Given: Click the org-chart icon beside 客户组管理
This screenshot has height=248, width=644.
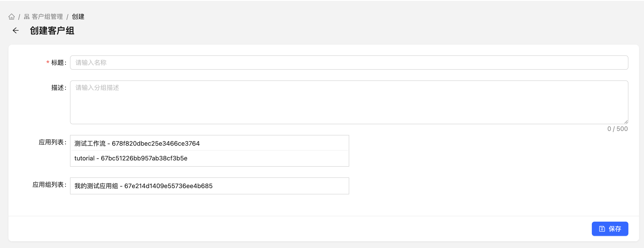Looking at the screenshot, I should pyautogui.click(x=27, y=17).
